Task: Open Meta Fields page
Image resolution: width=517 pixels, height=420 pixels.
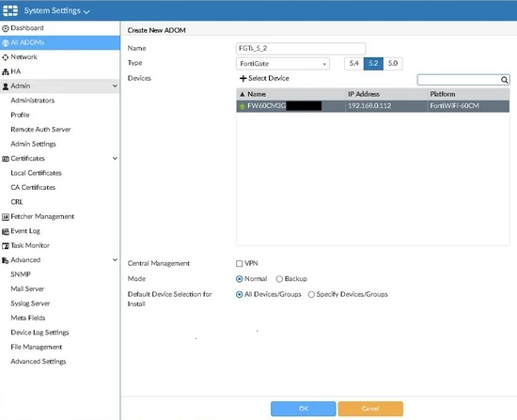Action: point(28,319)
